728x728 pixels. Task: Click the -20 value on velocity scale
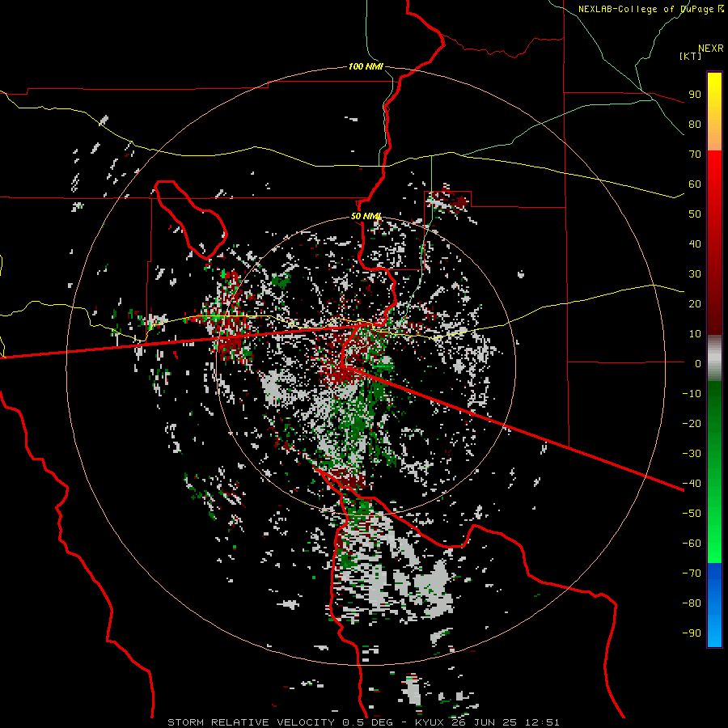point(692,424)
